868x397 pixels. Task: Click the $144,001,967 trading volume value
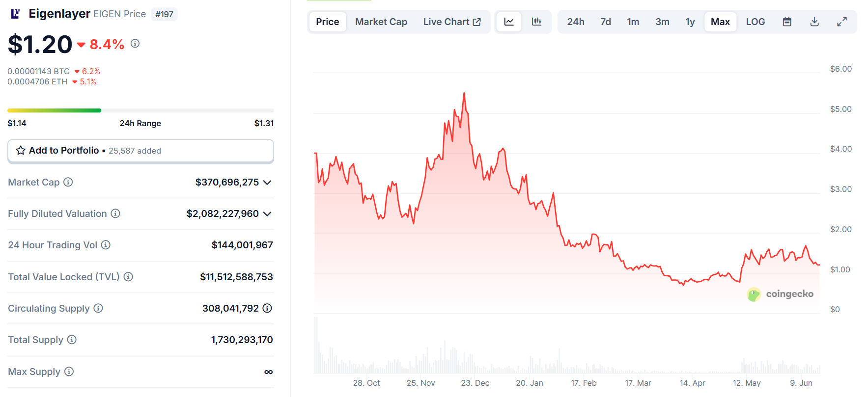242,245
